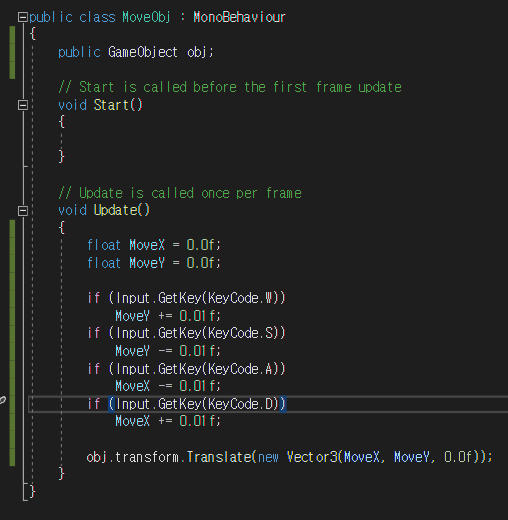Click Vector3 in the Translate line

312,457
